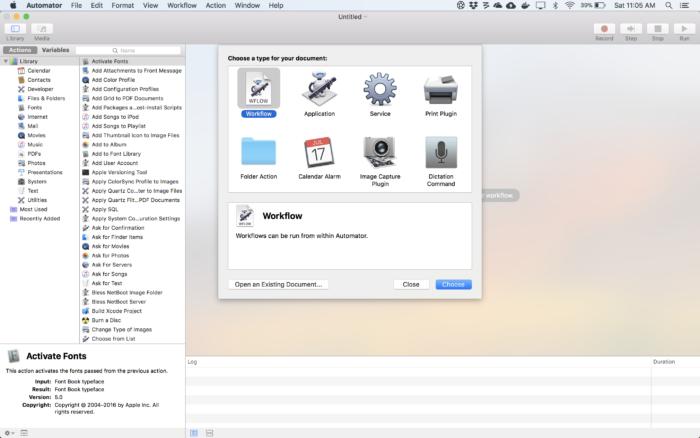This screenshot has width=700, height=438.
Task: Click the Duration column header in log
Action: click(x=664, y=362)
